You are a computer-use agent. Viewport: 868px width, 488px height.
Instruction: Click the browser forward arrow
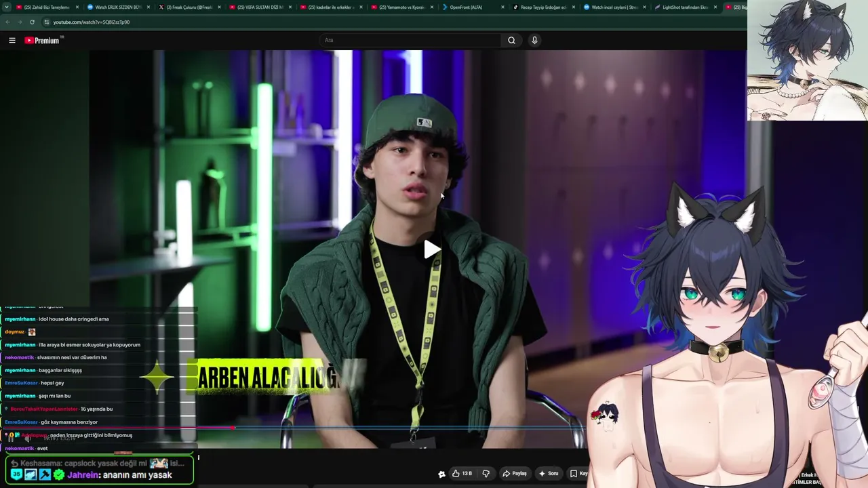20,22
